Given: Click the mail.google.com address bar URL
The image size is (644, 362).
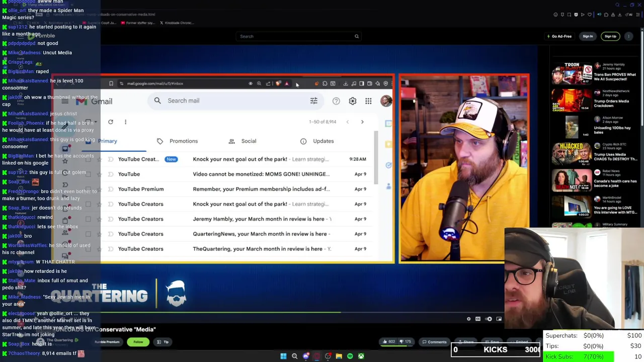Looking at the screenshot, I should click(155, 83).
